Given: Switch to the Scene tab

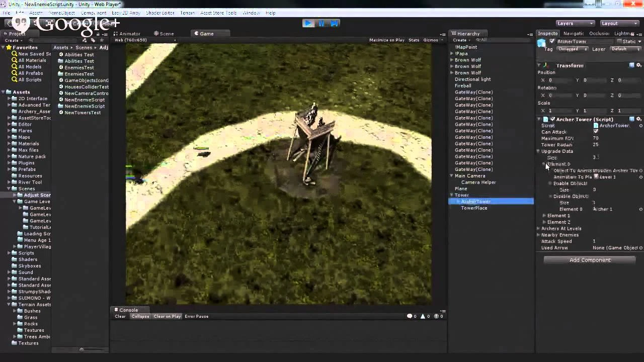Looking at the screenshot, I should tap(164, 34).
